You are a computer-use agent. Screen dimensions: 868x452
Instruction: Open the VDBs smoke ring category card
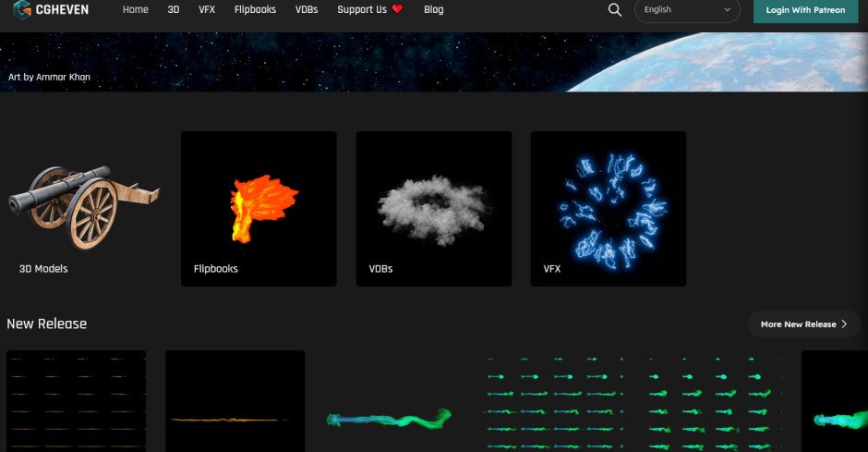pos(433,209)
